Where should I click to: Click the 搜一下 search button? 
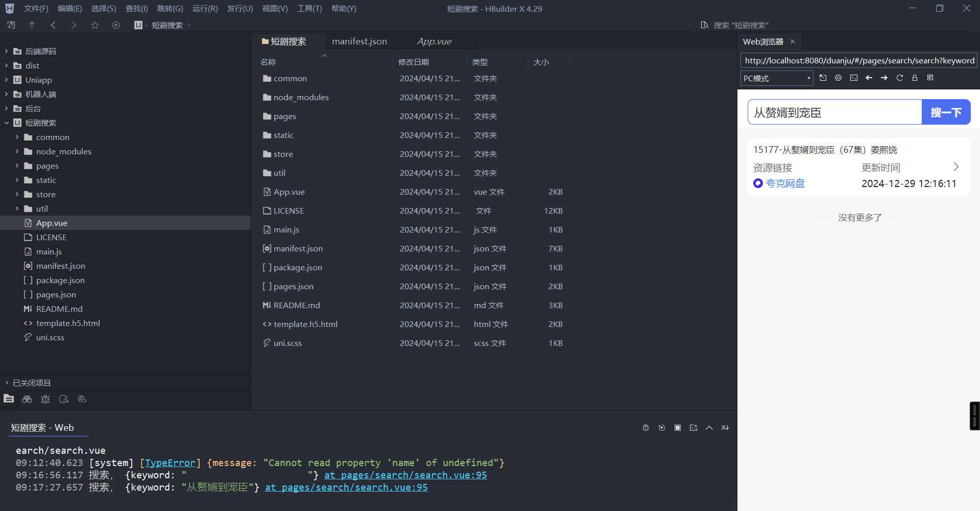coord(946,112)
